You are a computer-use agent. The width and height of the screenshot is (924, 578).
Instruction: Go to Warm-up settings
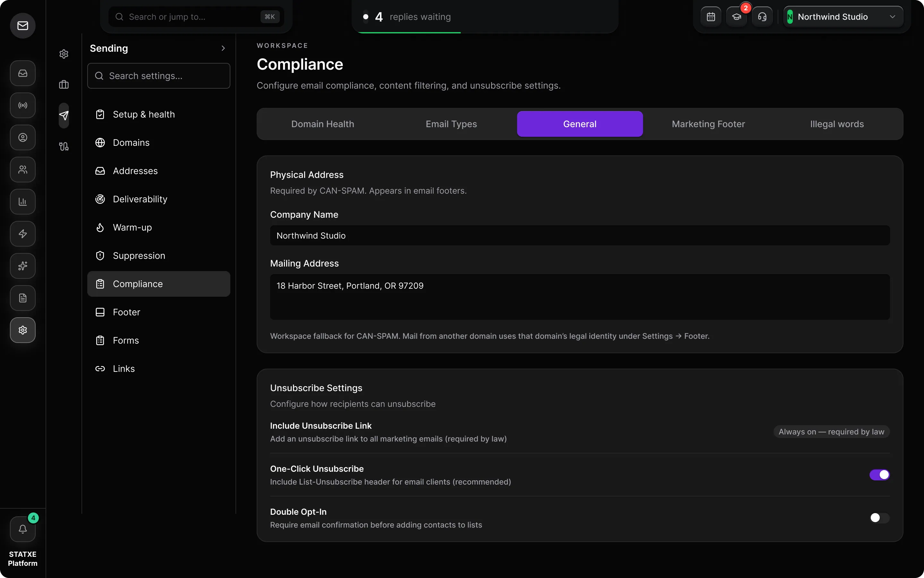pos(158,227)
